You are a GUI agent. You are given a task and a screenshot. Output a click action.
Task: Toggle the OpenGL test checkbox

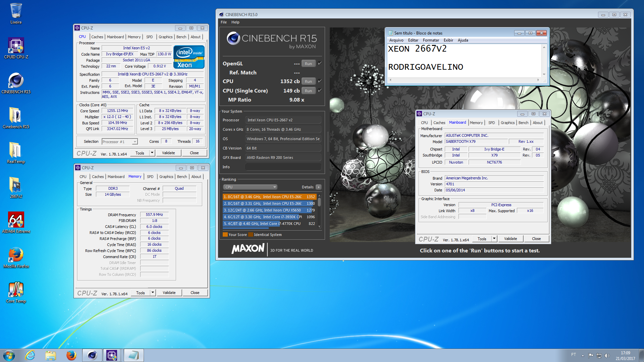click(320, 63)
